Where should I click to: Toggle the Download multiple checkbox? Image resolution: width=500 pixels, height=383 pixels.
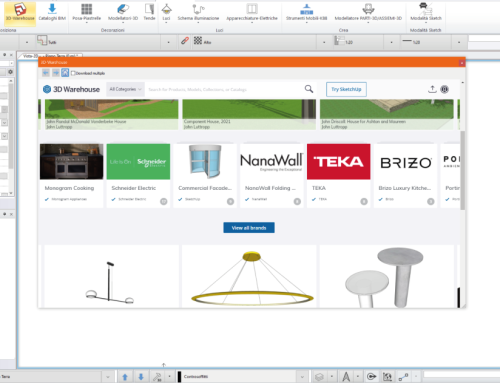click(x=73, y=73)
